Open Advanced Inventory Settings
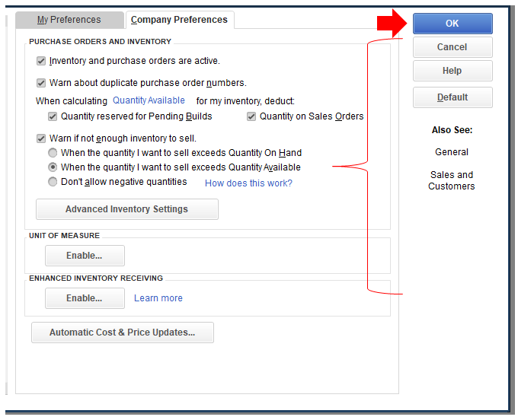 126,209
